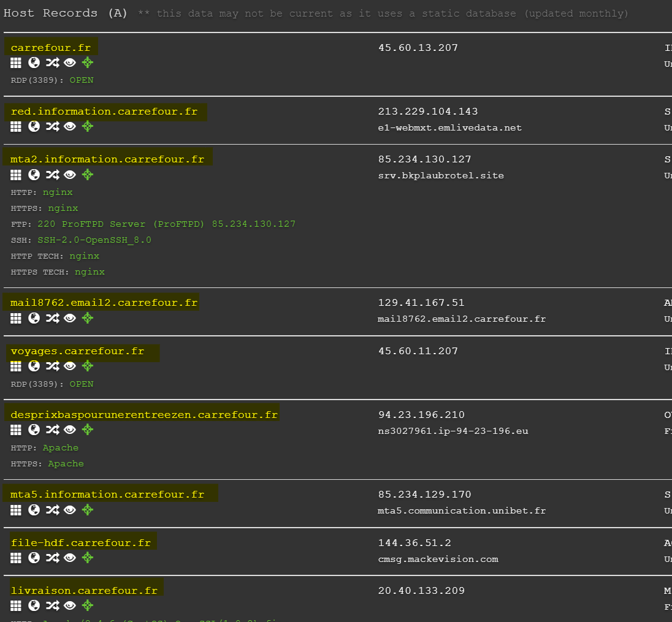672x622 pixels.
Task: Click the green crosshair under livraison.carrefour.fr
Action: [88, 605]
